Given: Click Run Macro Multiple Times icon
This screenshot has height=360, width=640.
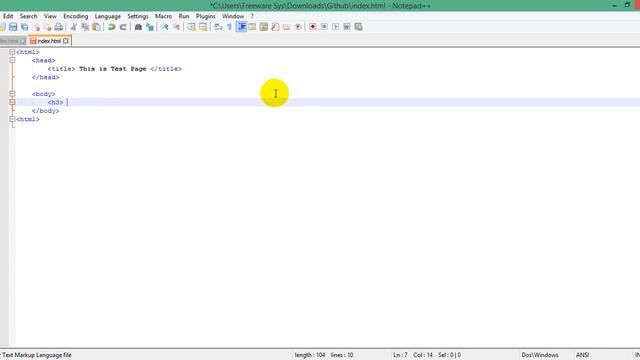Looking at the screenshot, I should [347, 27].
